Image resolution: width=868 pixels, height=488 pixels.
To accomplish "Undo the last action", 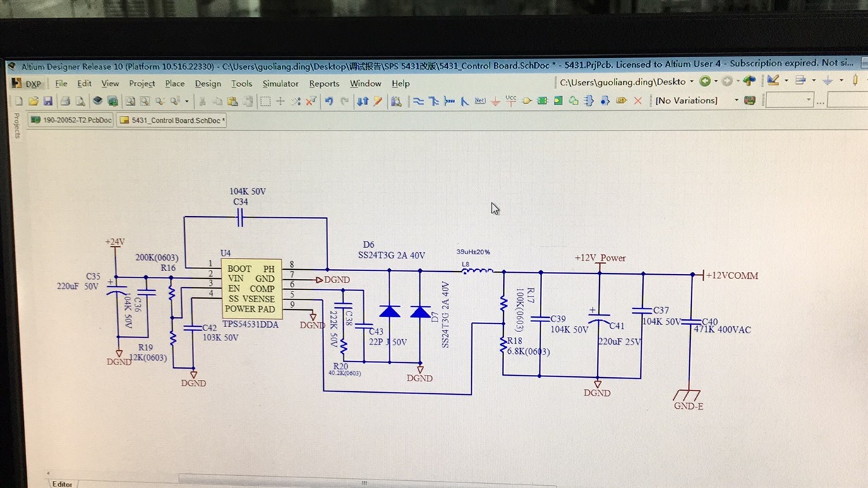I will coord(329,101).
